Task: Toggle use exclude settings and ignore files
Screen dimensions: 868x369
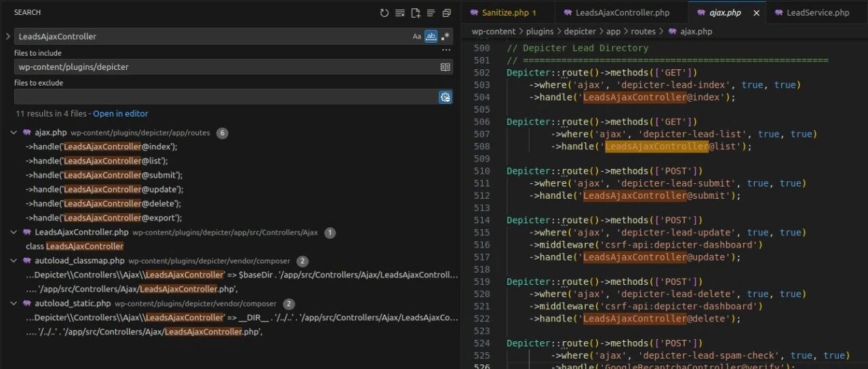Action: 446,97
